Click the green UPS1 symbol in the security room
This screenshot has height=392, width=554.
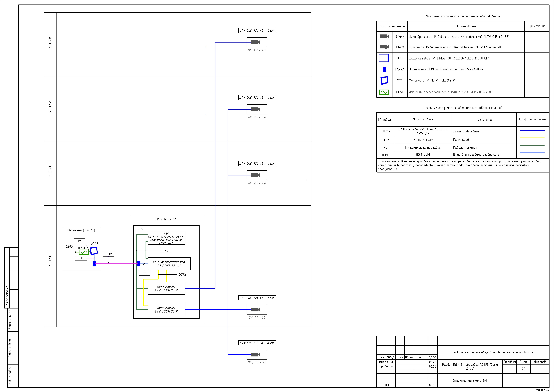[84, 252]
